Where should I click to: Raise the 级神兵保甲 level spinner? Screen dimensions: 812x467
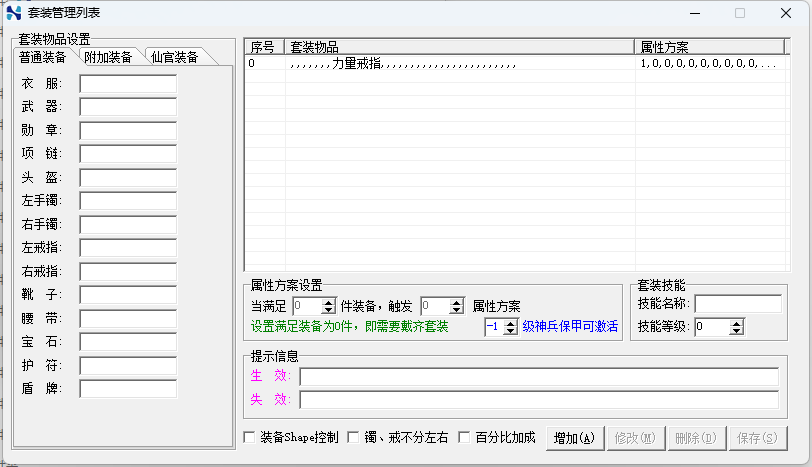(x=510, y=322)
